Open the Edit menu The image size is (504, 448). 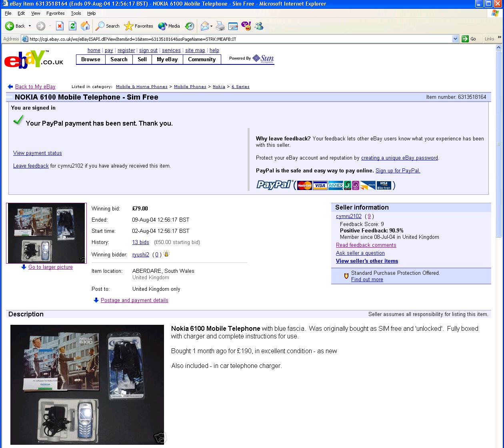click(x=21, y=13)
